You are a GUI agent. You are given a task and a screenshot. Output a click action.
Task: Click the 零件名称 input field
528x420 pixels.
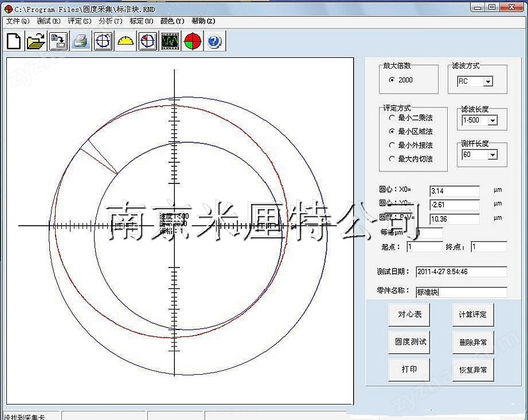[461, 292]
